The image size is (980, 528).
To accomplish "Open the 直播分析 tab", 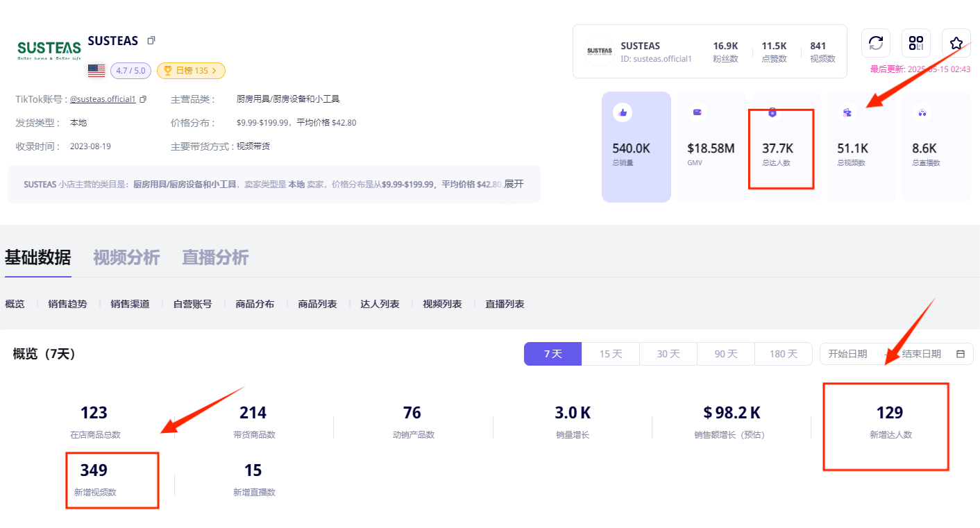I will [215, 258].
